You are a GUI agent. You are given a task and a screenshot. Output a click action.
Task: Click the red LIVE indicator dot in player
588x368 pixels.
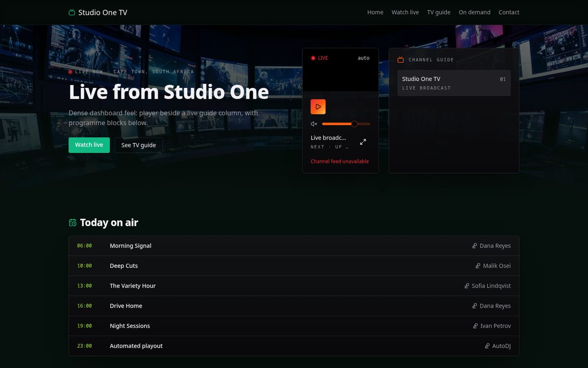[x=313, y=58]
